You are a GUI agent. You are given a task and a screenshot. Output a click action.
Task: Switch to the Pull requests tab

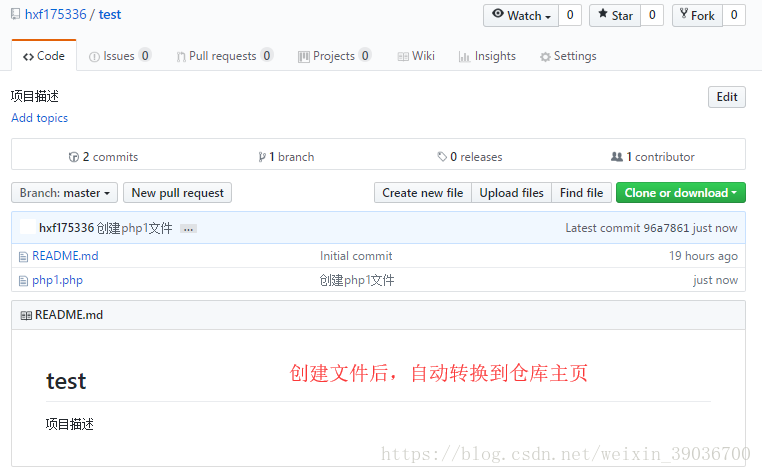click(x=225, y=56)
